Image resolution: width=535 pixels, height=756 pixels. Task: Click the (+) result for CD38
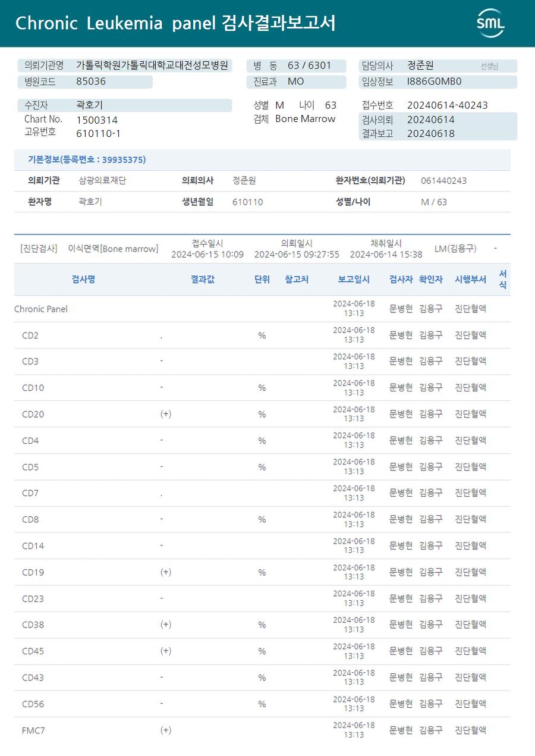[x=166, y=625]
